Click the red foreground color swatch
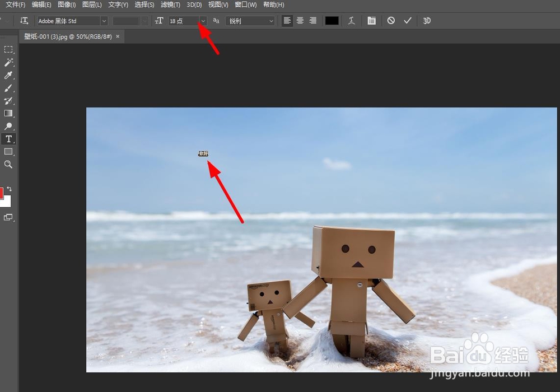Screen dimensions: 560x392 click(x=1, y=193)
